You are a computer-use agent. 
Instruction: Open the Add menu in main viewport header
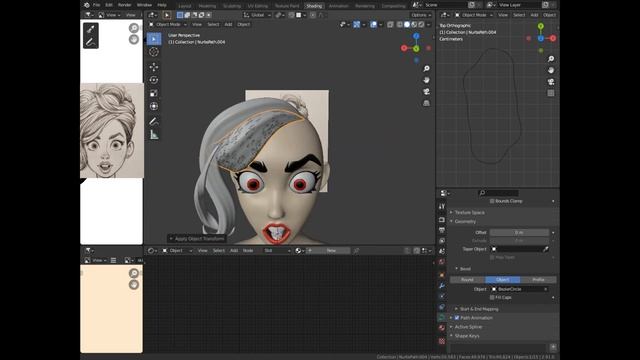228,24
